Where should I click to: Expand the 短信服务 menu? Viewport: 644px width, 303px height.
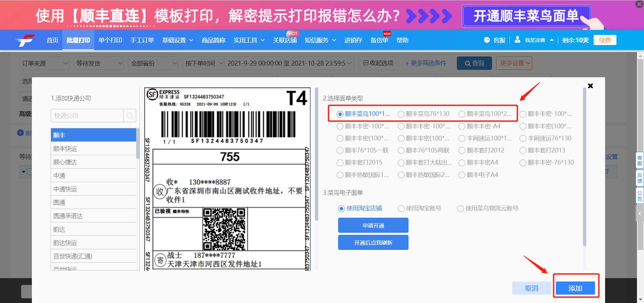(320, 40)
